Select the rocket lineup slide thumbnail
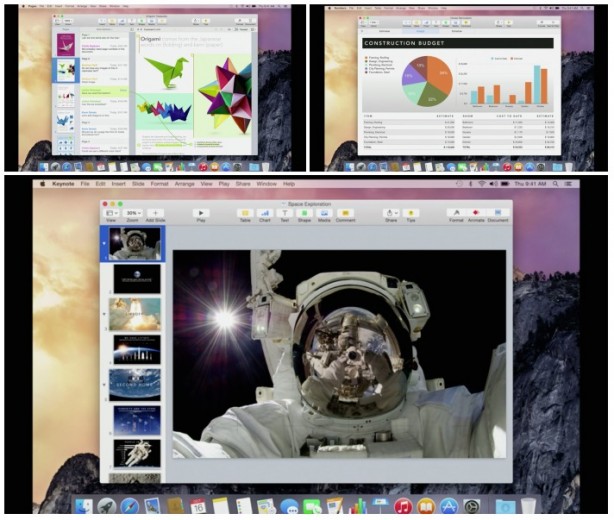Image resolution: width=614 pixels, height=520 pixels. click(137, 350)
